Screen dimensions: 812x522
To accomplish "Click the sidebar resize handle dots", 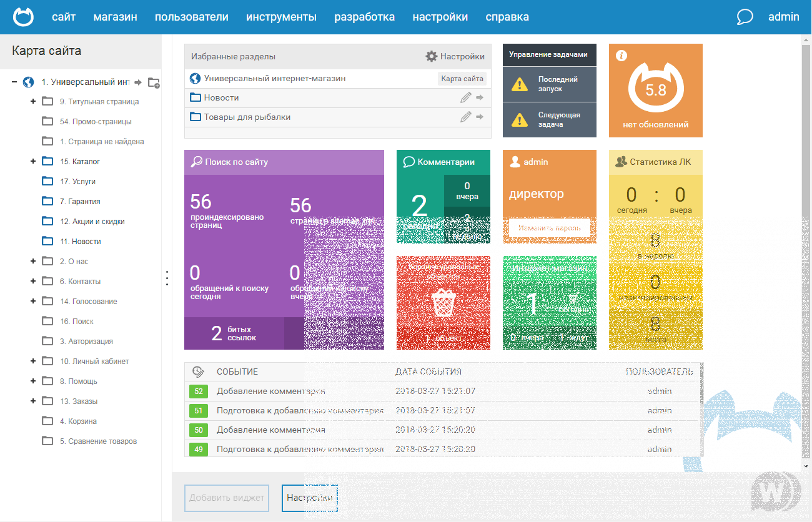I will (167, 278).
